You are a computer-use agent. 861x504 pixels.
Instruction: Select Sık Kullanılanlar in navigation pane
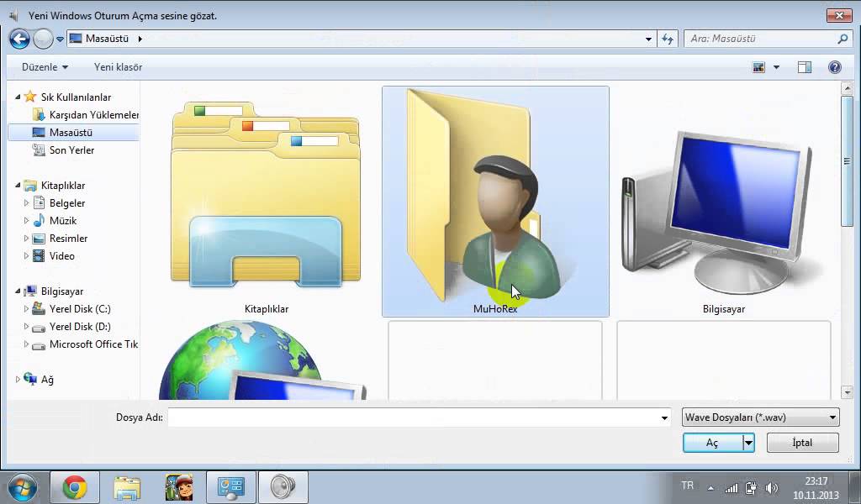tap(76, 97)
